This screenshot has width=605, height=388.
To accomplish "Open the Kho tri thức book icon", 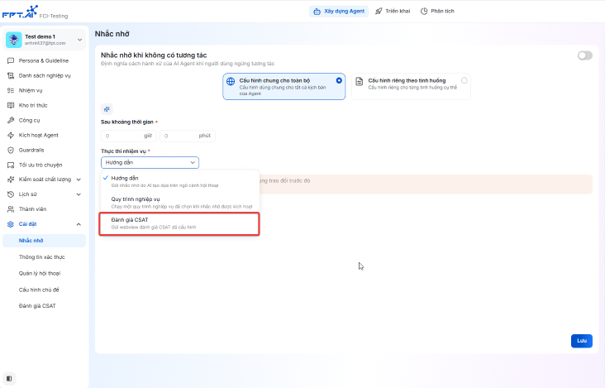I will (x=10, y=105).
